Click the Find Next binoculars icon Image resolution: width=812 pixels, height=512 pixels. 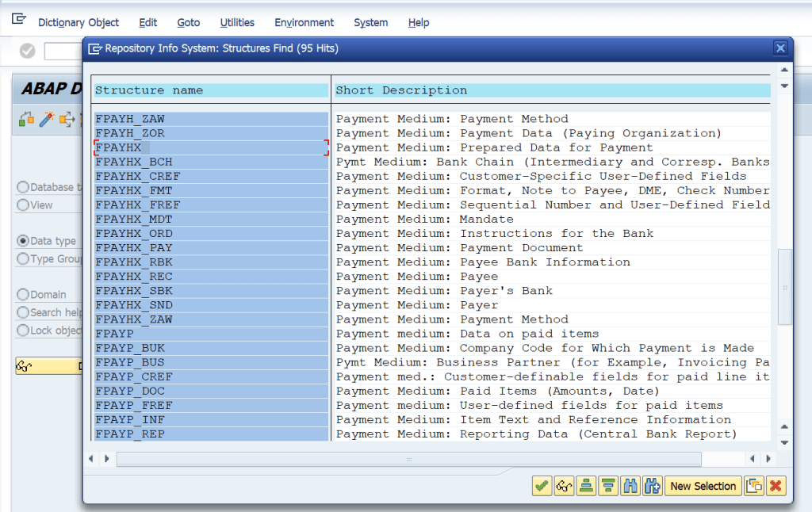pyautogui.click(x=652, y=486)
